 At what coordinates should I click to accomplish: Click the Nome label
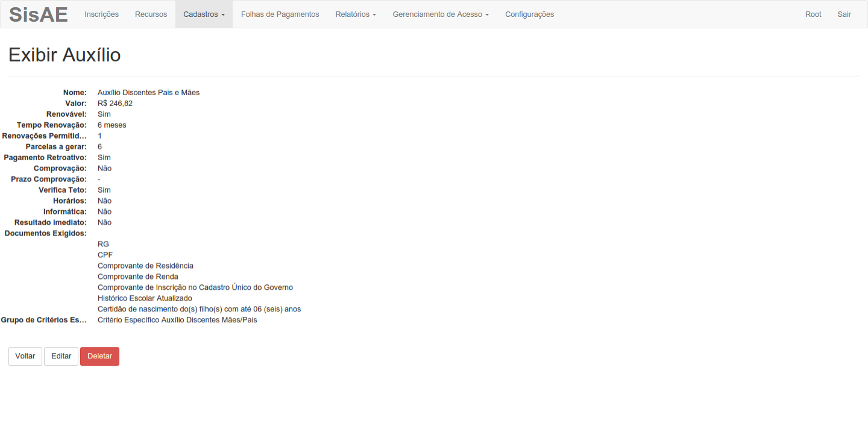click(75, 93)
